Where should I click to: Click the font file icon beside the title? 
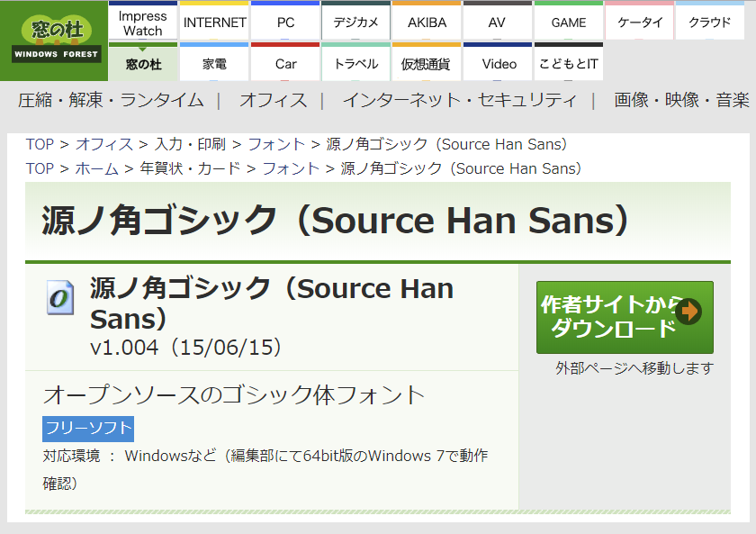coord(60,297)
